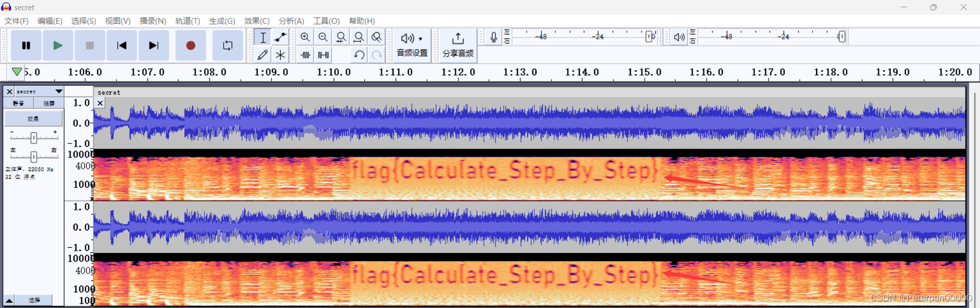Open the 音频设置 dropdown
980x308 pixels.
(x=412, y=45)
